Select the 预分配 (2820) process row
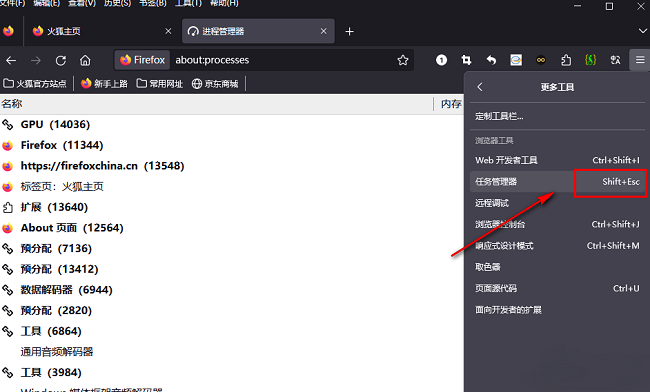Viewport: 650px width, 392px height. (231, 311)
